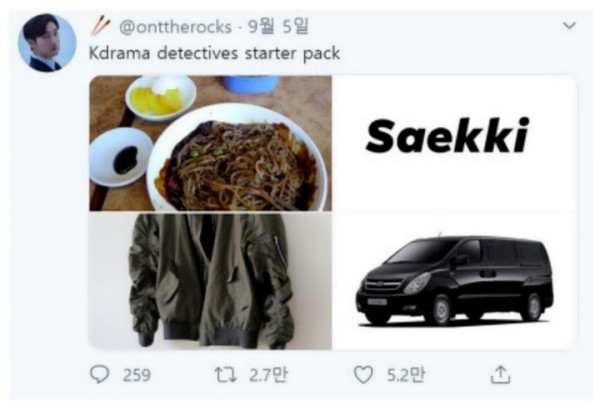
Task: Like the tweet with the heart icon
Action: [363, 375]
